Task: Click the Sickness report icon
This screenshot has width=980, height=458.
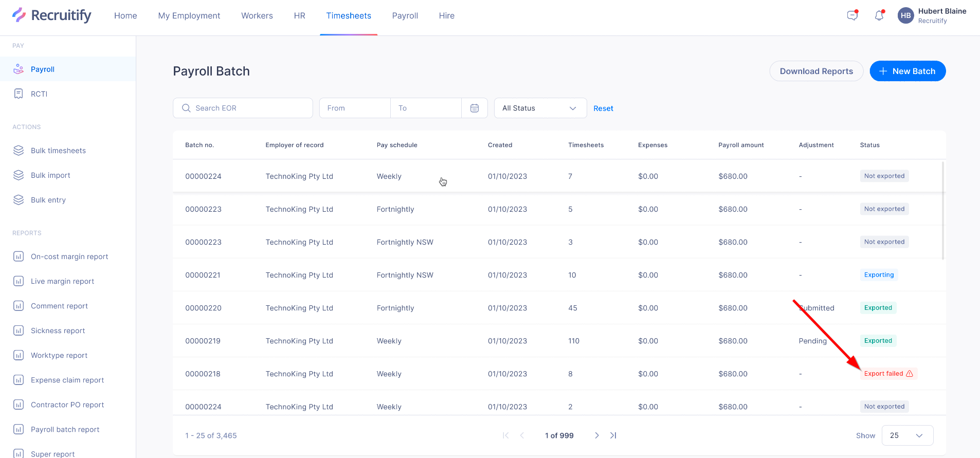Action: tap(19, 330)
